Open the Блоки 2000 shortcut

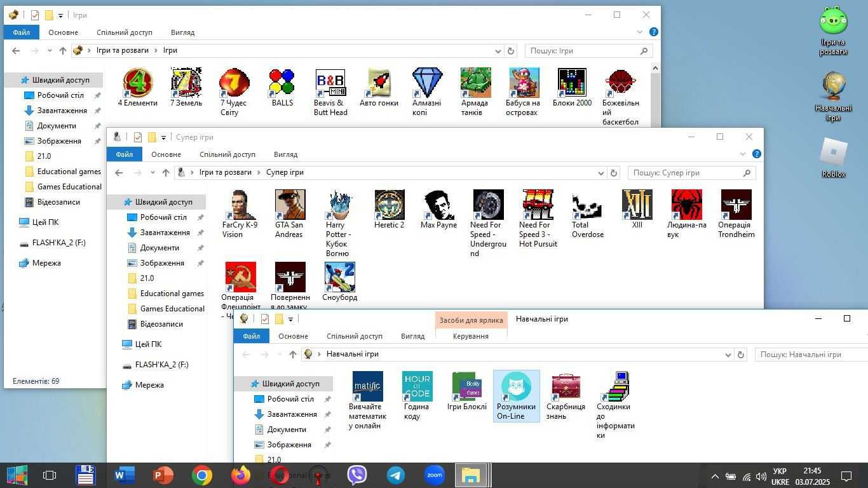pos(572,88)
